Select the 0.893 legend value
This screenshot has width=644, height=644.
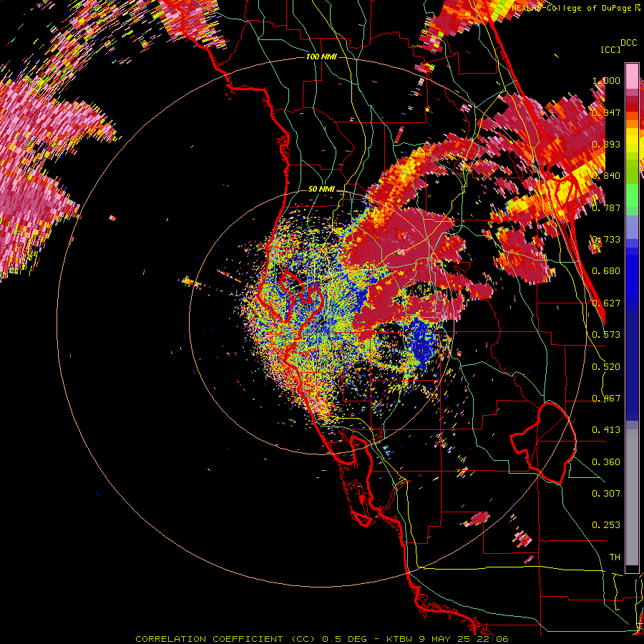click(x=606, y=144)
